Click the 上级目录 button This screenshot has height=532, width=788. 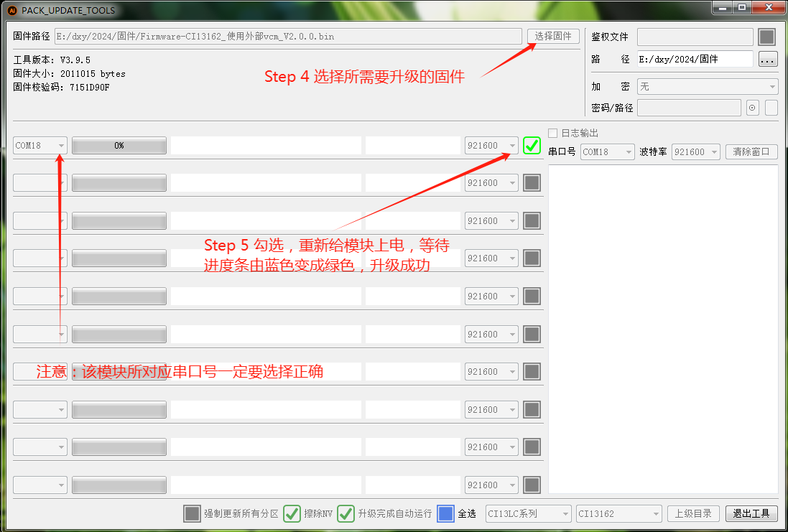click(693, 513)
